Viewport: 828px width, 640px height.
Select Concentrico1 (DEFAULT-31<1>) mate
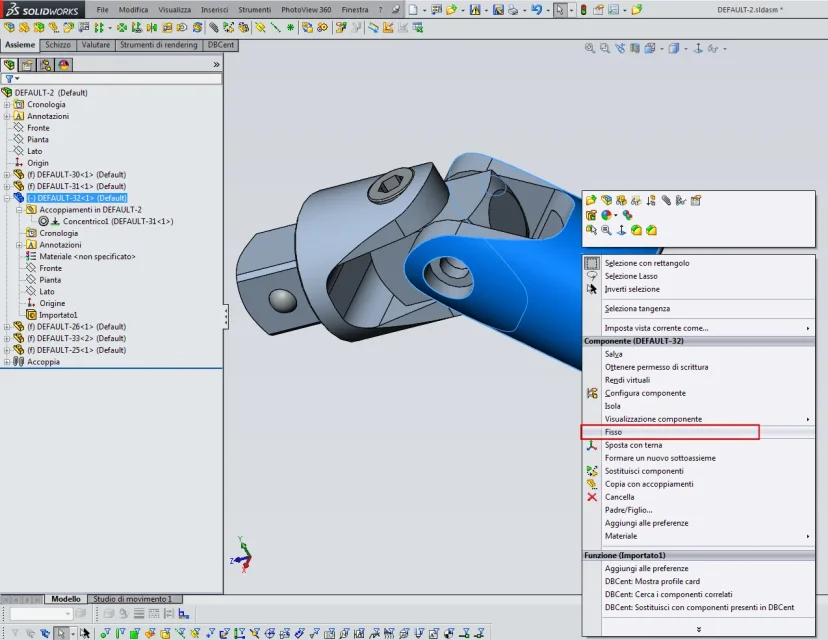[x=118, y=221]
